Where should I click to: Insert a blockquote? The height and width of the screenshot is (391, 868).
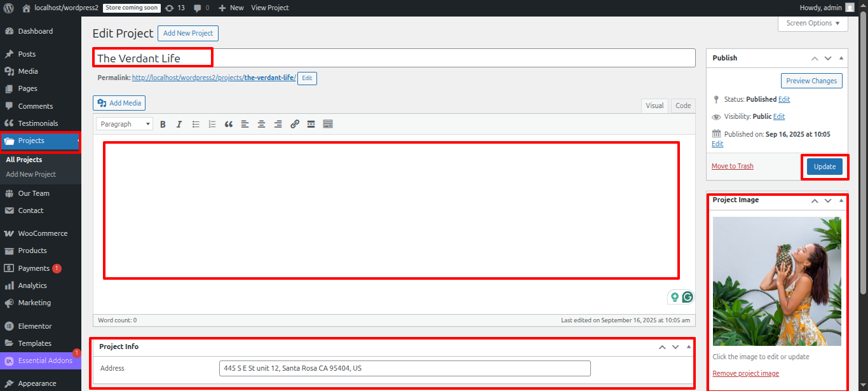(229, 125)
